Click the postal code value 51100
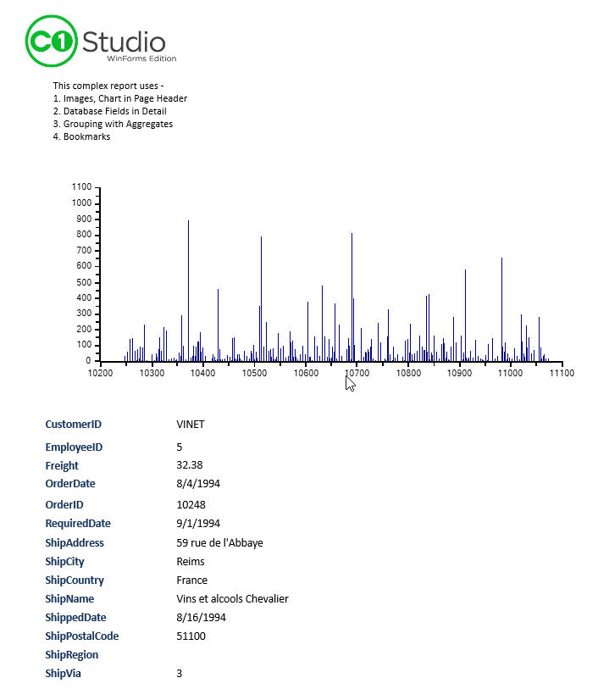Viewport: 598px width, 700px height. pyautogui.click(x=191, y=636)
